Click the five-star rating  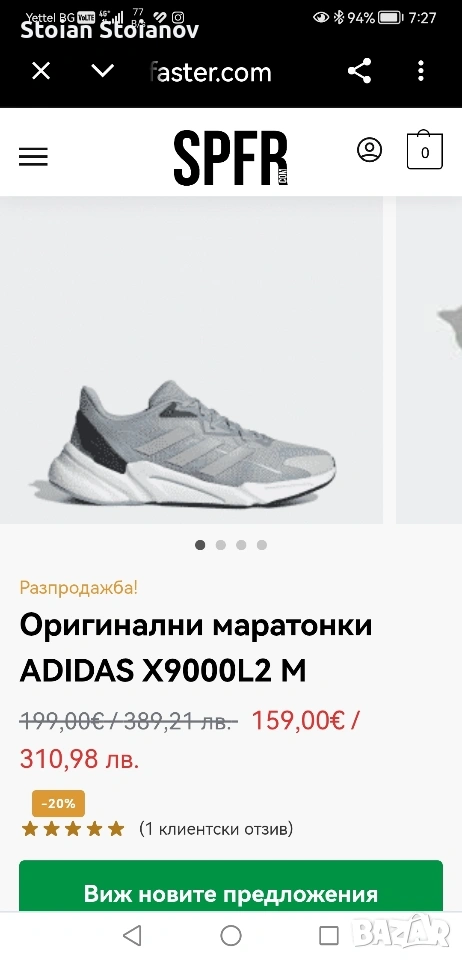[x=73, y=830]
